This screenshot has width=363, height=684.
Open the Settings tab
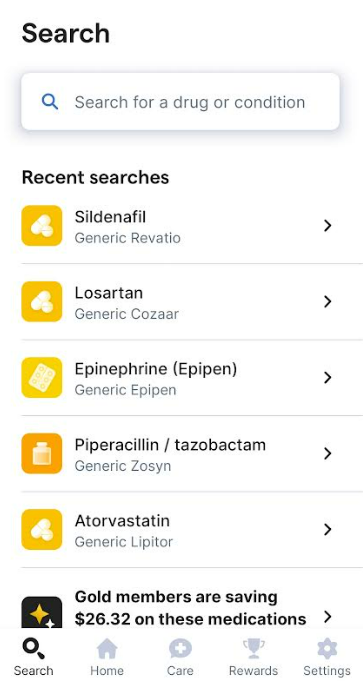327,657
